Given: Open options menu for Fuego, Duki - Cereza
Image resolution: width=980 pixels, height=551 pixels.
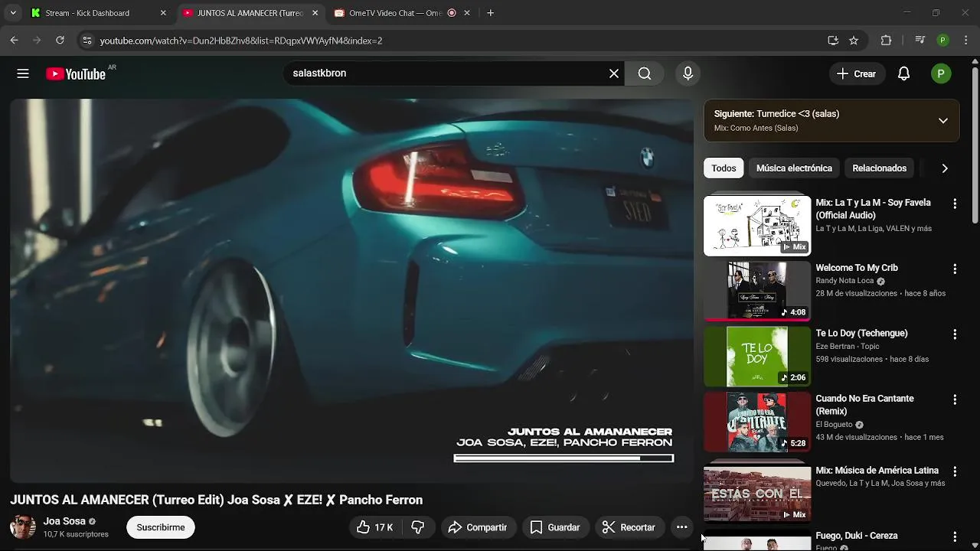Looking at the screenshot, I should coord(955,537).
